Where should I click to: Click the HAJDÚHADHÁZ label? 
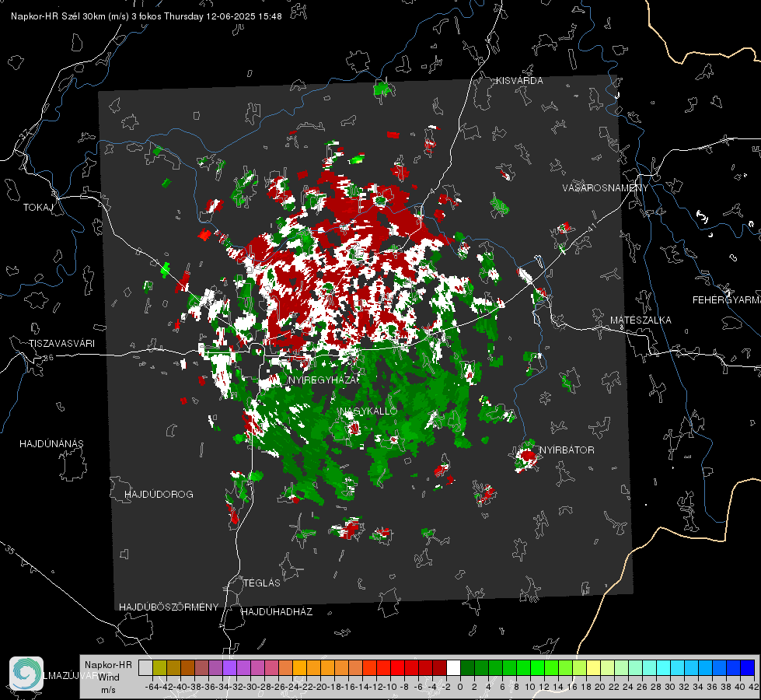click(277, 611)
